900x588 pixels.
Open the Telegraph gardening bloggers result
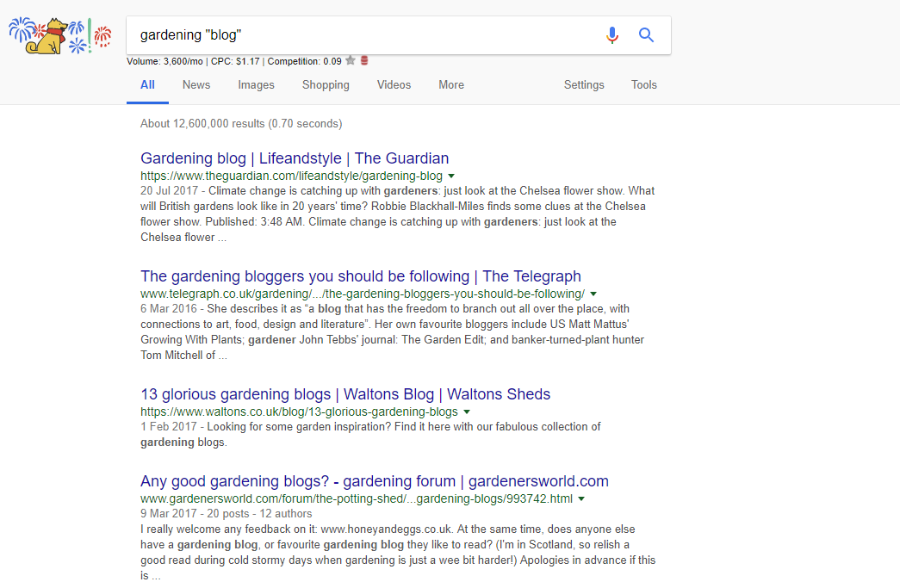[x=361, y=276]
